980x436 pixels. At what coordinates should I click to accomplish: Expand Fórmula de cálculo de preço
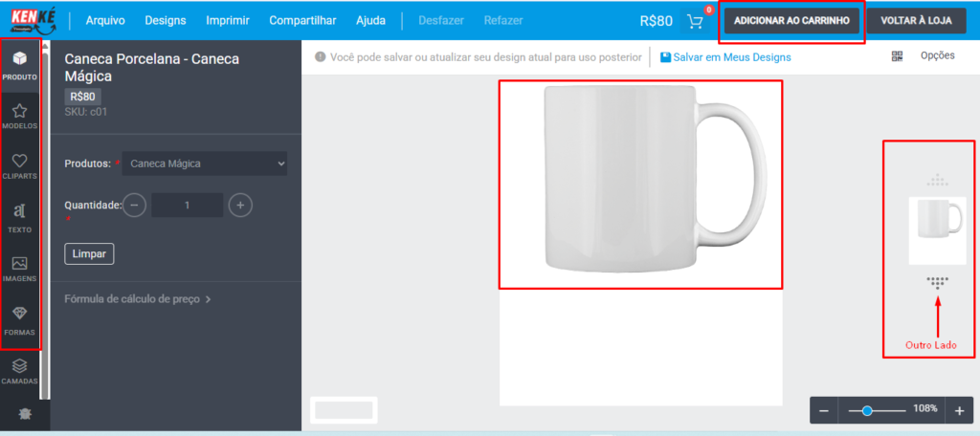click(x=138, y=299)
